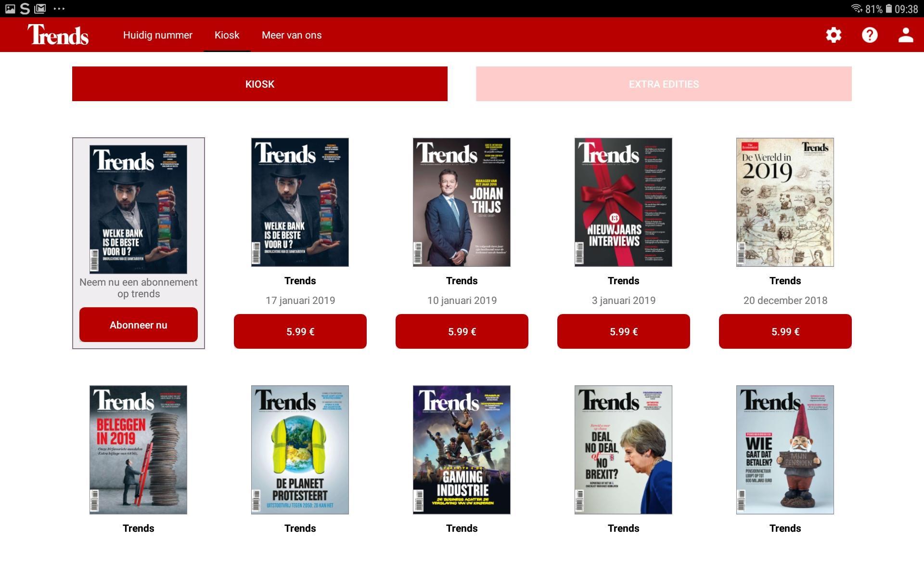Open the Beleggen in 2019 cover
The height and width of the screenshot is (578, 924).
pyautogui.click(x=139, y=450)
